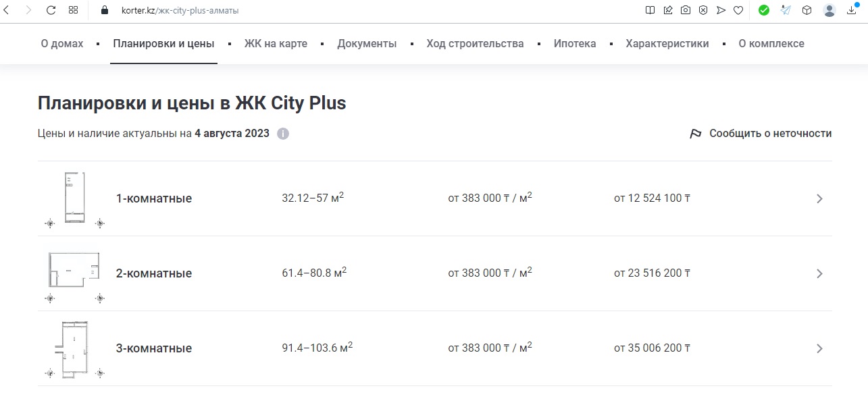Reload the current page
This screenshot has height=403, width=868.
click(x=51, y=10)
